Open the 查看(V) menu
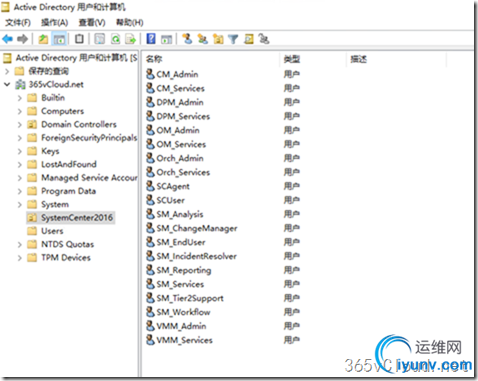This screenshot has width=478, height=381. [92, 22]
